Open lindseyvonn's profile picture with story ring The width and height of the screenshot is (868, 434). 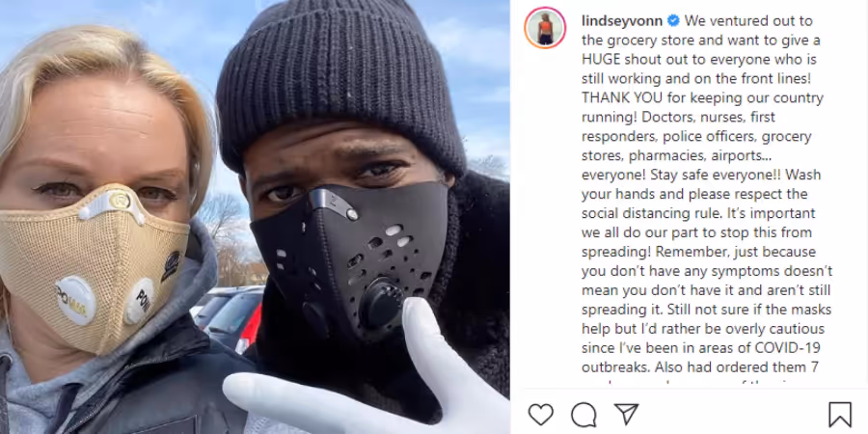(x=545, y=28)
